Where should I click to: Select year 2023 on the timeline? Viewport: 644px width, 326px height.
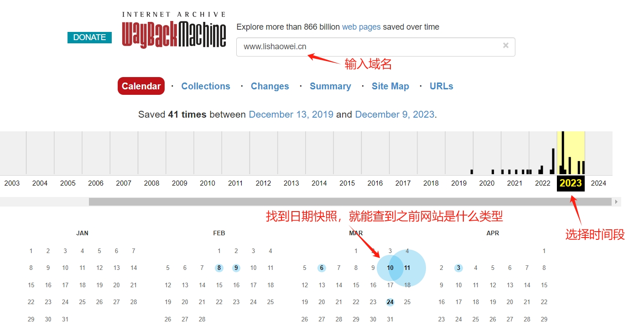570,183
